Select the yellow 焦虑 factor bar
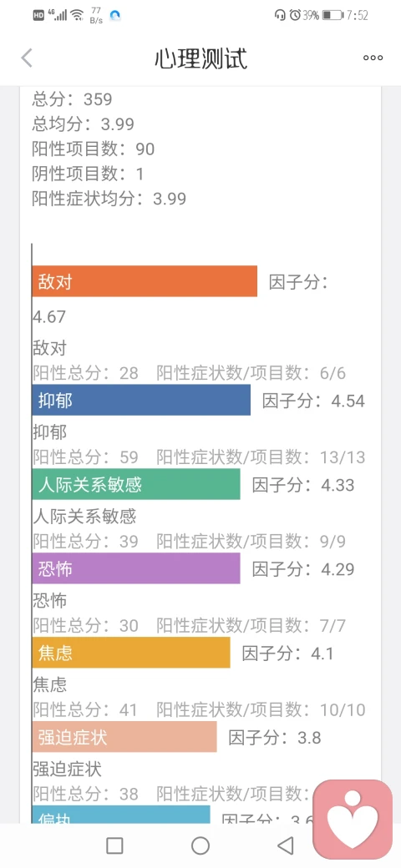401x868 pixels. click(x=131, y=652)
